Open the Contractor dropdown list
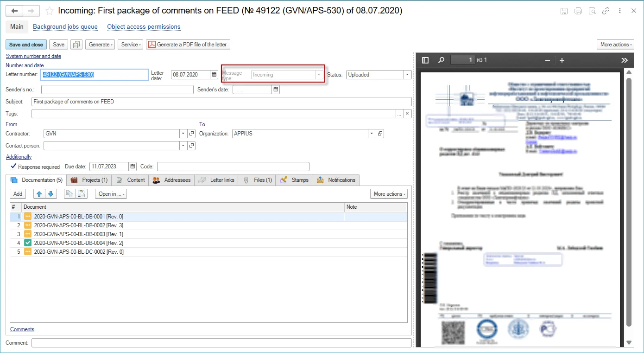Image resolution: width=644 pixels, height=353 pixels. 183,134
